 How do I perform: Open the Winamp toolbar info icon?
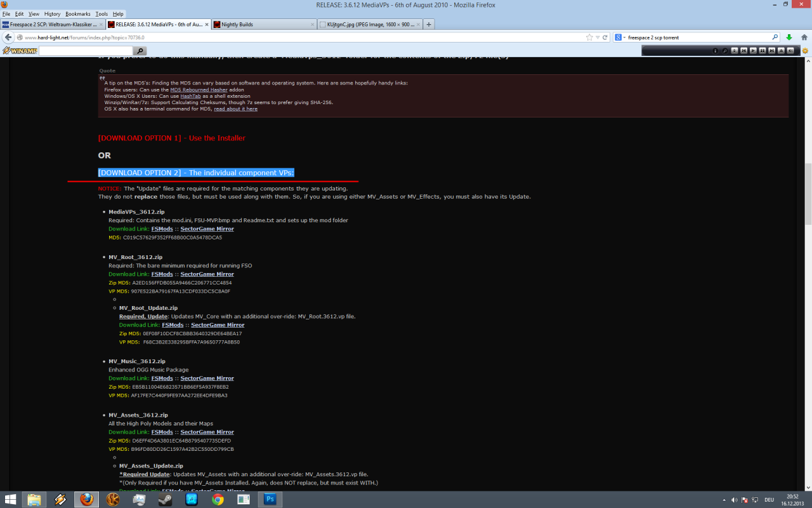coord(715,50)
